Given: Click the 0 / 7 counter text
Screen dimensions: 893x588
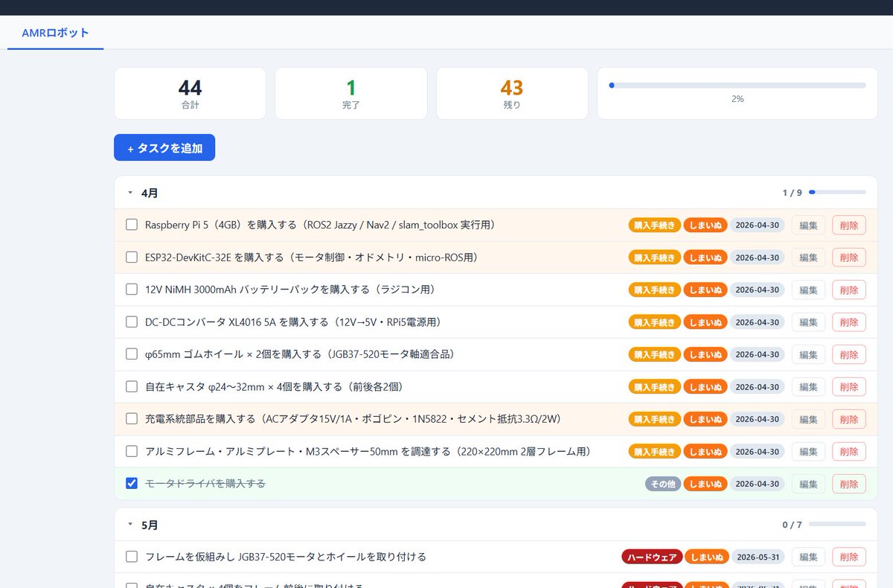Looking at the screenshot, I should point(793,525).
